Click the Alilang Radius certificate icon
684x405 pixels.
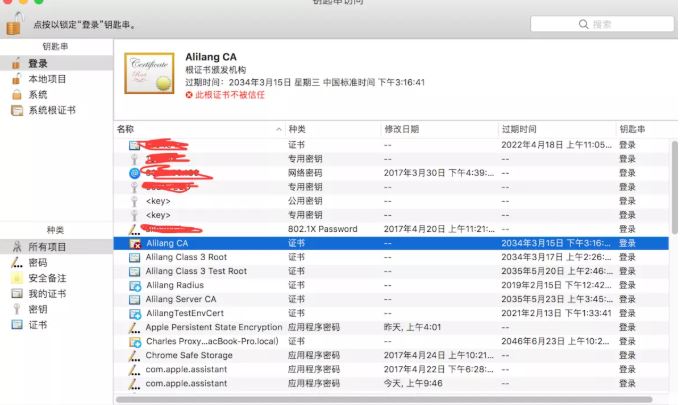tap(135, 286)
